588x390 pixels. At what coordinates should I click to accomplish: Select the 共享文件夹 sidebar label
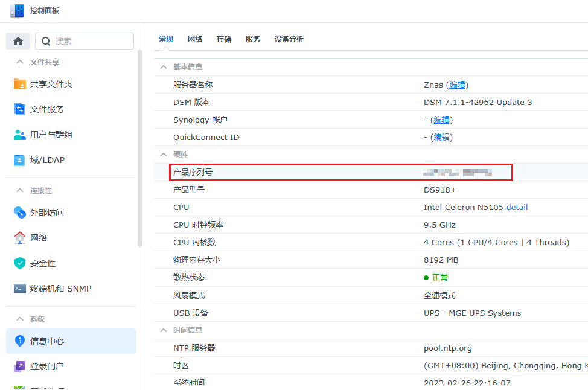coord(51,84)
